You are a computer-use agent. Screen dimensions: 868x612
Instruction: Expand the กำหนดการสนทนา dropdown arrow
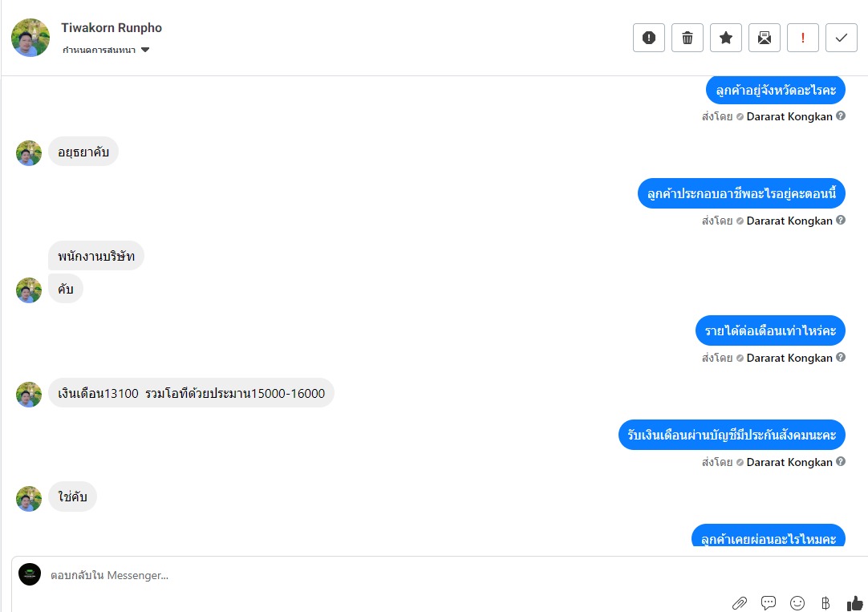[x=145, y=50]
